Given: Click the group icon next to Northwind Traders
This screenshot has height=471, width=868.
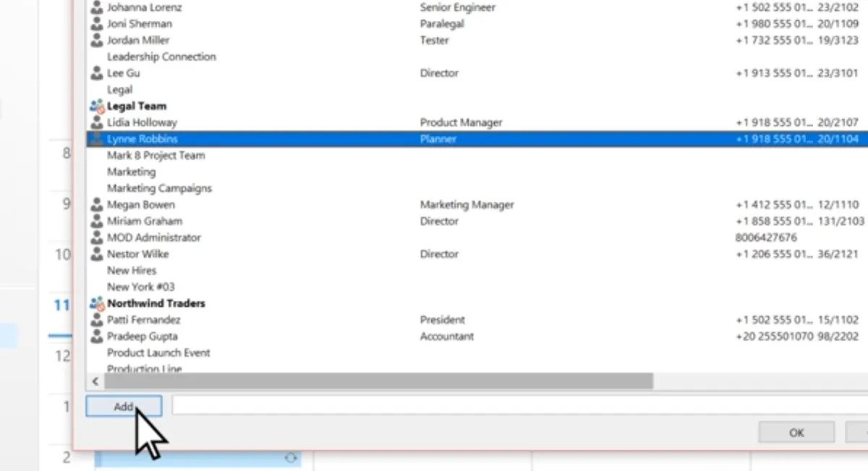Looking at the screenshot, I should (97, 303).
